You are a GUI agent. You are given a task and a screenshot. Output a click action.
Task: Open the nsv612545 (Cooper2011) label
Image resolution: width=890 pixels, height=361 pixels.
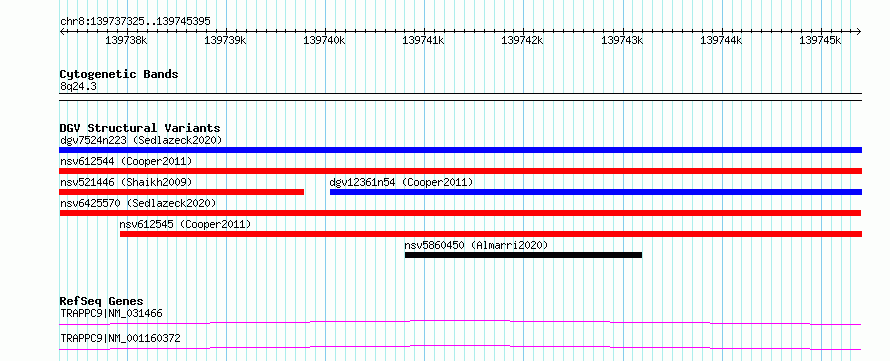[185, 224]
